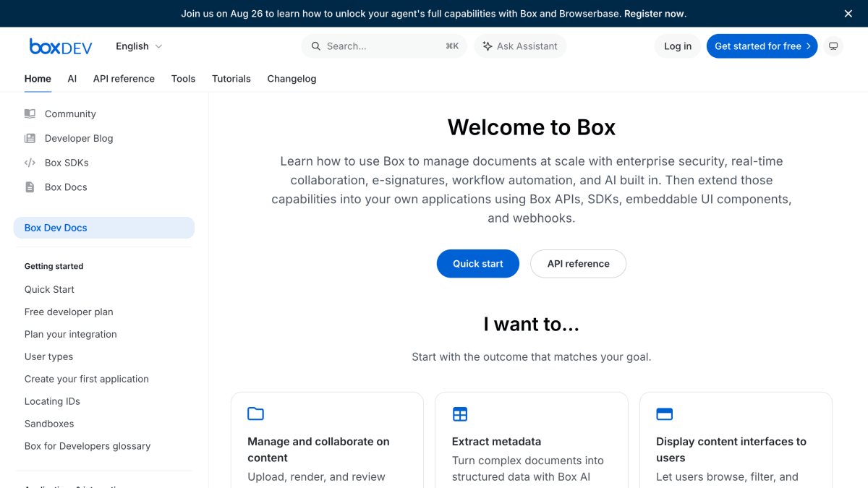Click the folder icon on Manage content card
This screenshot has height=488, width=868.
[255, 414]
